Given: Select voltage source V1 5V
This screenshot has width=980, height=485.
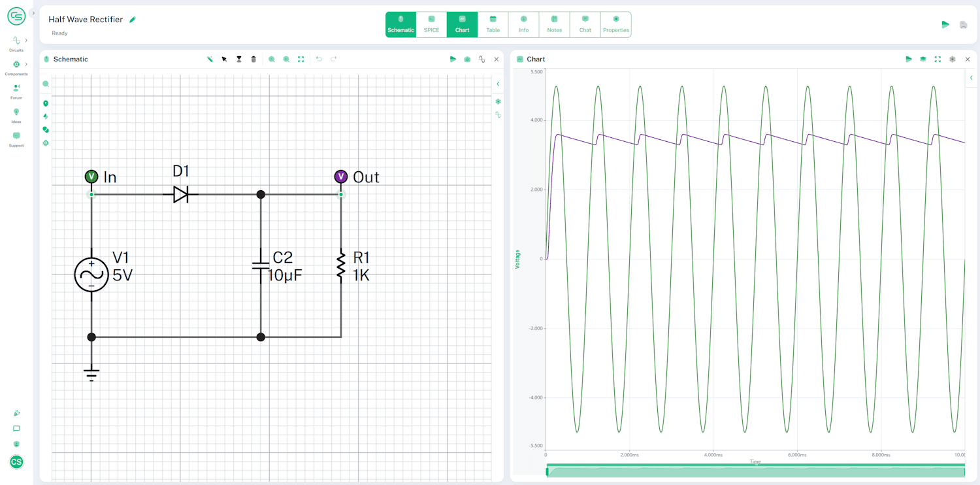Looking at the screenshot, I should (91, 274).
